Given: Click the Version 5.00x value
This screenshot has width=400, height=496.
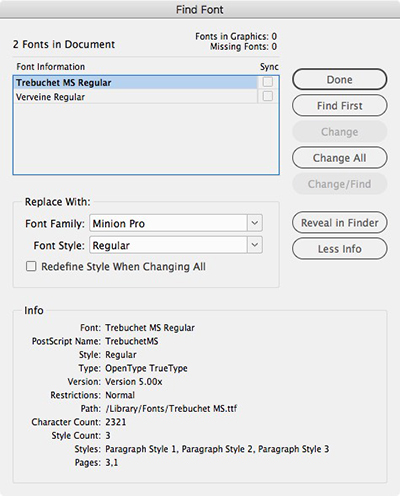Looking at the screenshot, I should coord(134,382).
